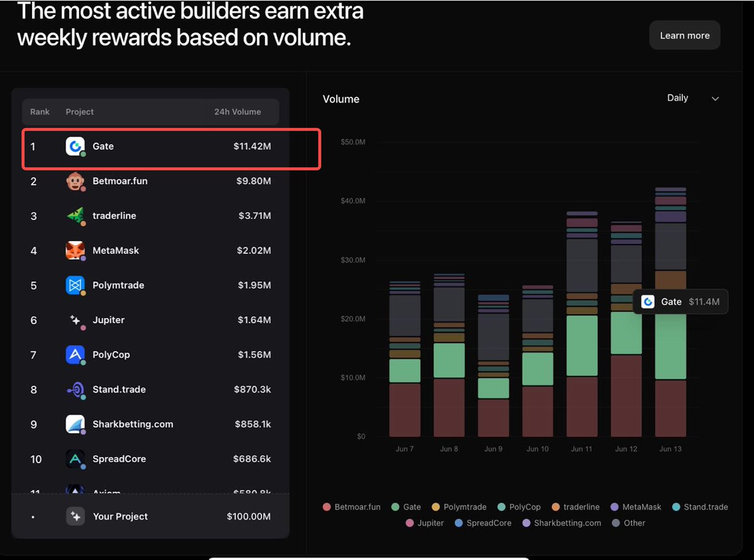This screenshot has height=560, width=754.
Task: Select the MetaMask project name
Action: tap(116, 250)
